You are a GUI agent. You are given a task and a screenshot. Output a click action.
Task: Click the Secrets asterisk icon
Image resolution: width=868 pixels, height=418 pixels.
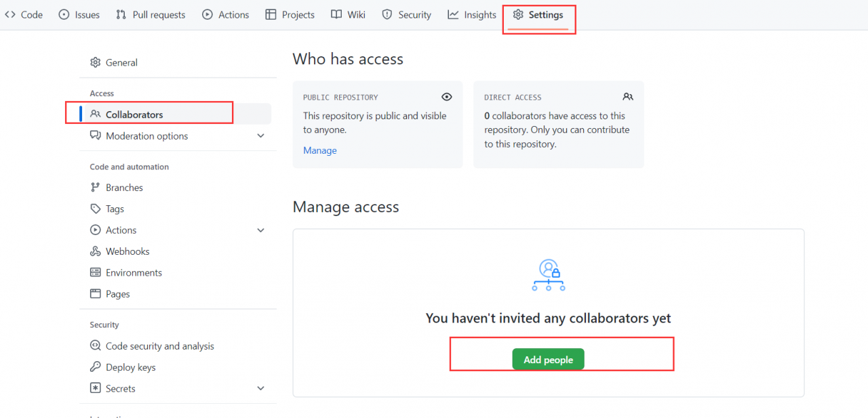point(95,388)
